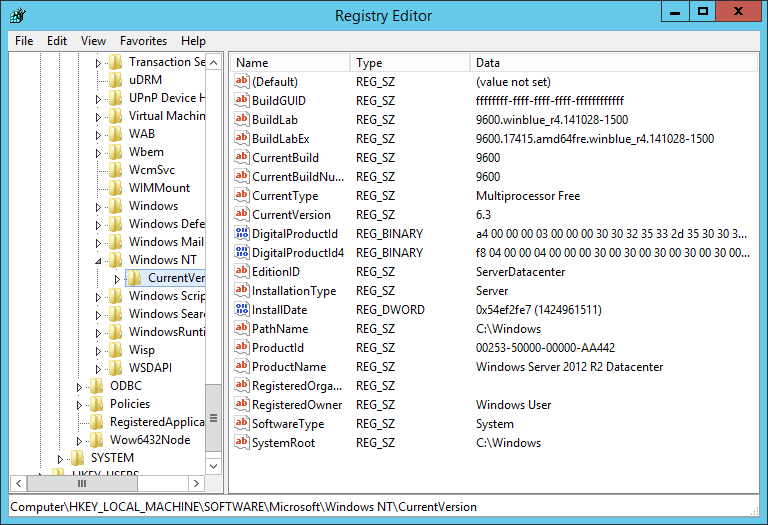Expand the Windows Mail key
This screenshot has height=525, width=768.
[98, 242]
